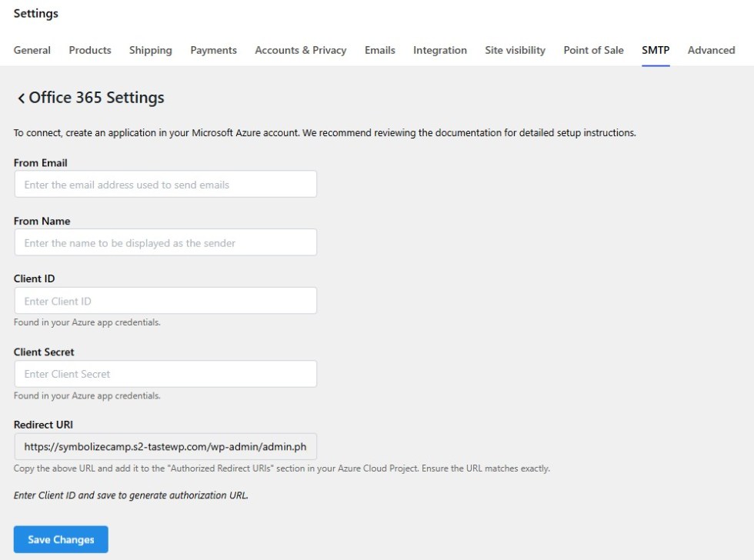Select the Point of Sale tab
Viewport: 754px width, 560px height.
coord(594,50)
